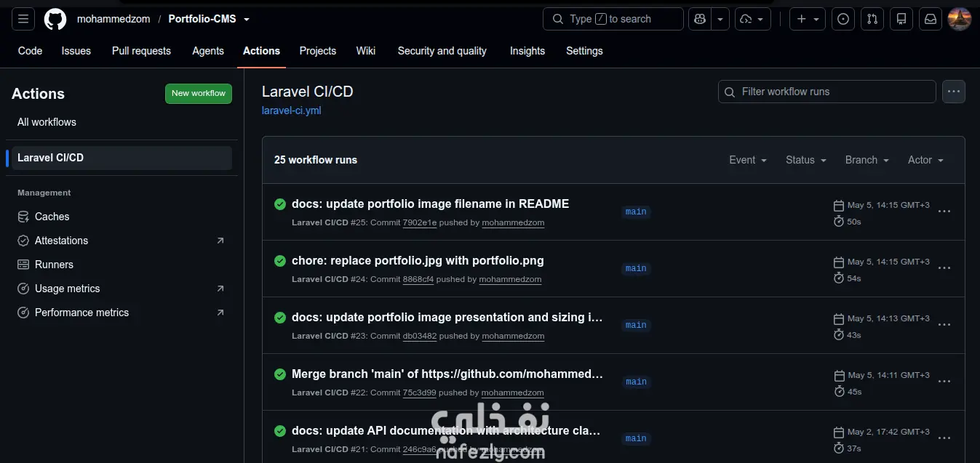Switch to the Agents tab
This screenshot has width=980, height=463.
tap(208, 51)
